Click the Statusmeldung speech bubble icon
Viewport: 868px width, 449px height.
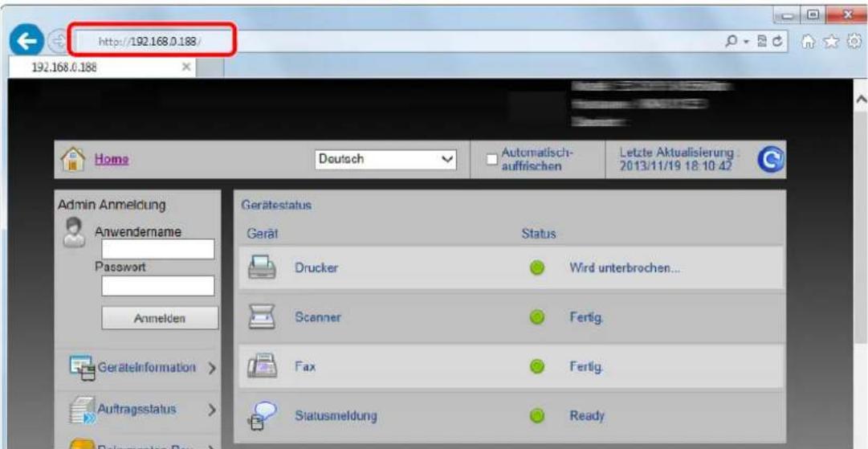(263, 416)
